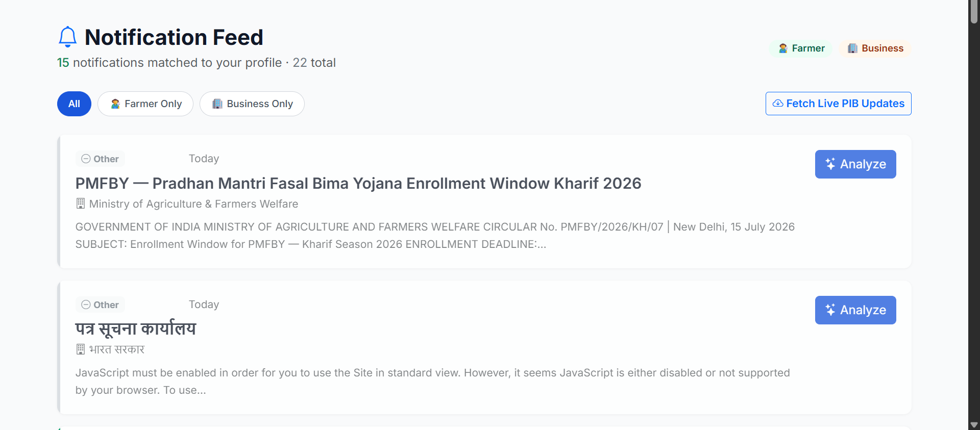Open the PMFBY Fasal Bima Yojana notification title
This screenshot has width=980, height=430.
pyautogui.click(x=358, y=183)
